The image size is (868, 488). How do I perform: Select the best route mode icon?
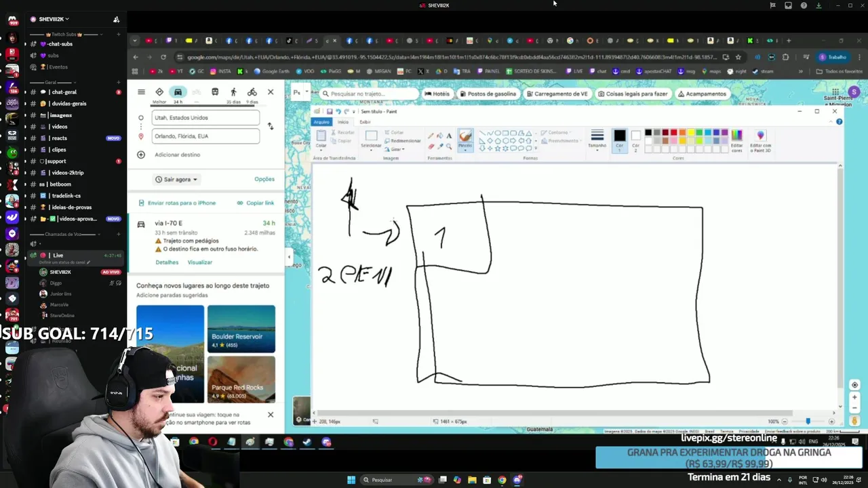(159, 92)
